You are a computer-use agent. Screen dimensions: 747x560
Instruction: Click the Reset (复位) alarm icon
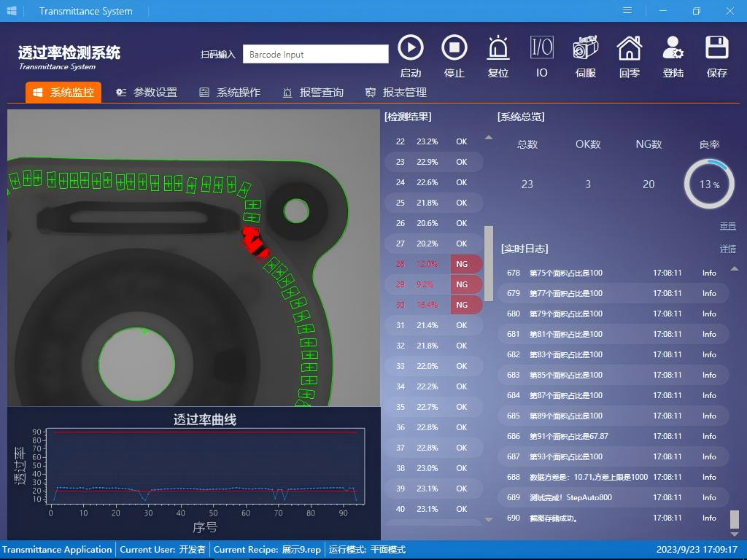click(x=498, y=48)
